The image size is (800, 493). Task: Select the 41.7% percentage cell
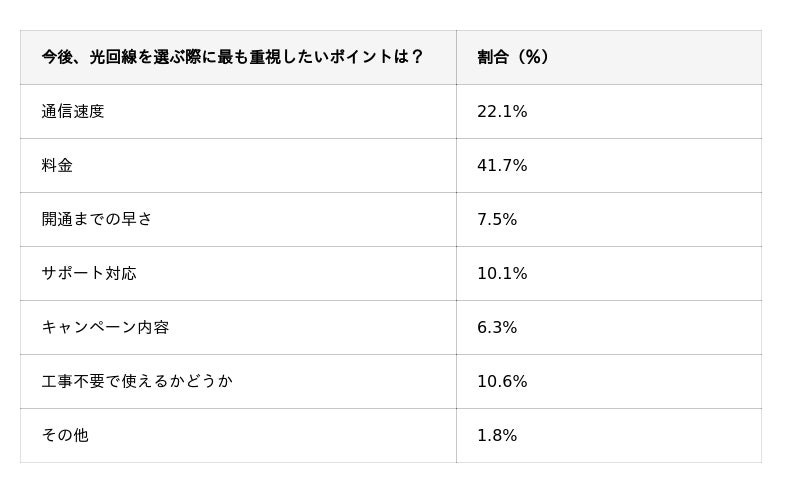502,165
